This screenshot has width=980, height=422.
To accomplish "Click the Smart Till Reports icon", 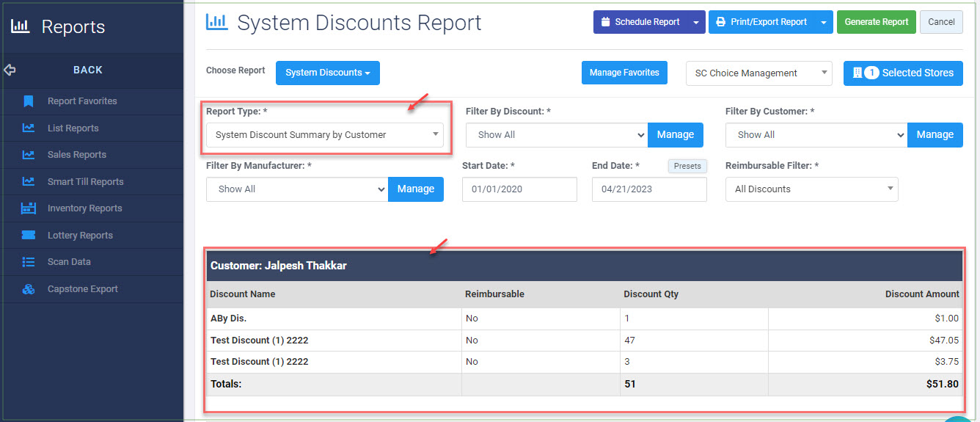I will (29, 181).
